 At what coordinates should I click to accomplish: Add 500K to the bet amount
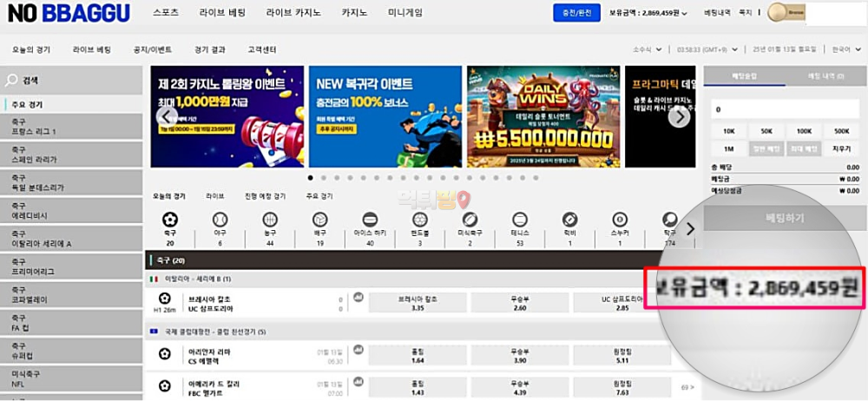(842, 131)
